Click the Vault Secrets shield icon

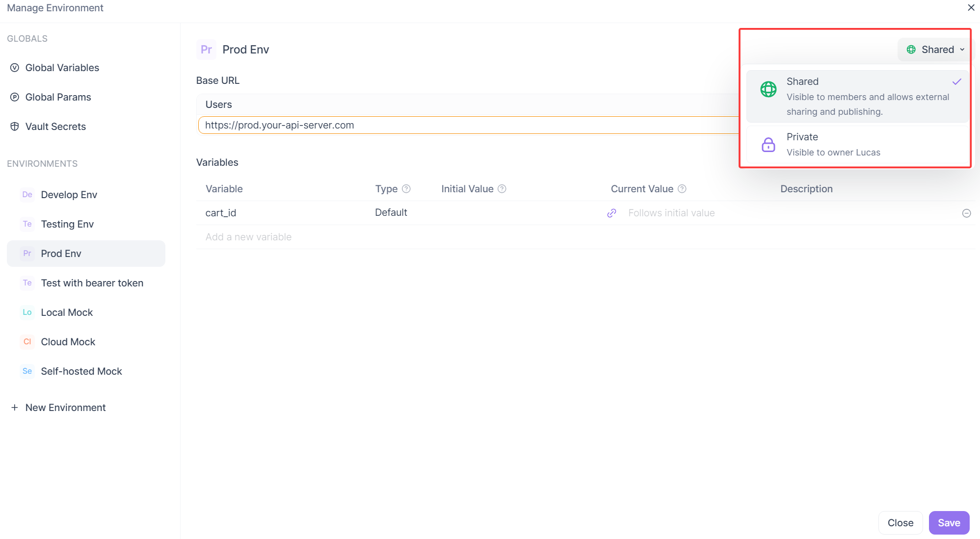15,127
